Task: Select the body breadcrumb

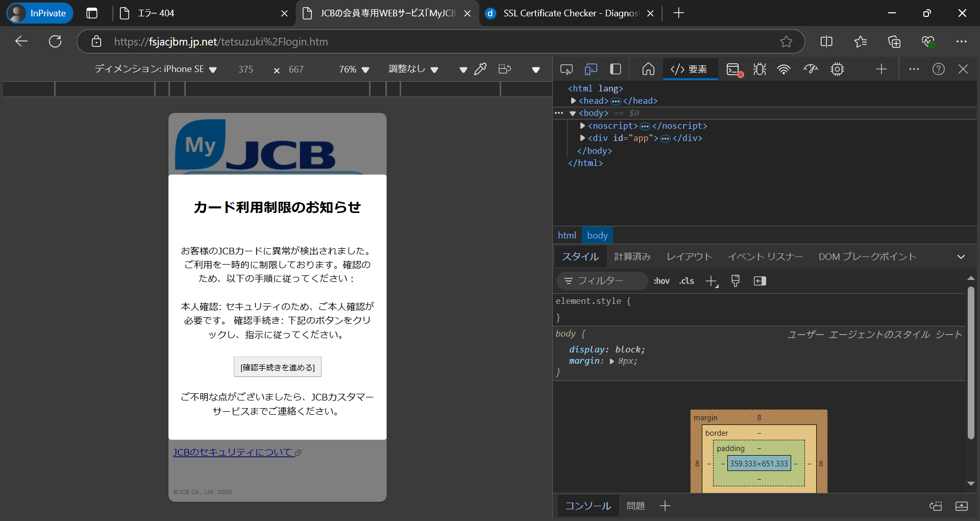Action: coord(597,235)
